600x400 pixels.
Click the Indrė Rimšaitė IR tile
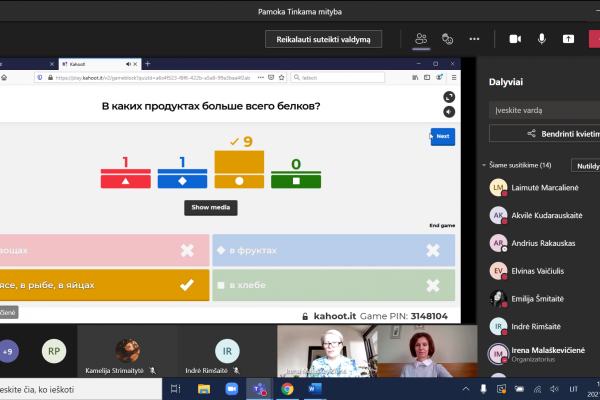(227, 351)
